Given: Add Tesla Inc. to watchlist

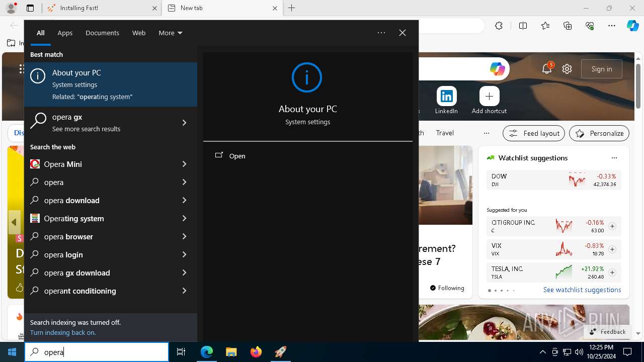Looking at the screenshot, I should coord(612,273).
